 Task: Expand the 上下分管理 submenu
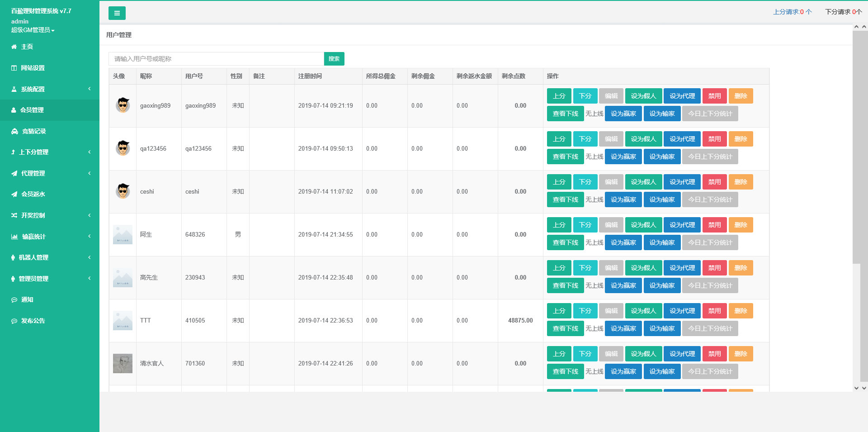pos(50,152)
